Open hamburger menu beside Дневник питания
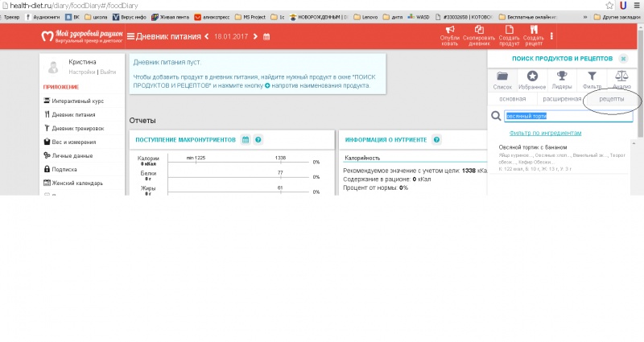 [130, 36]
